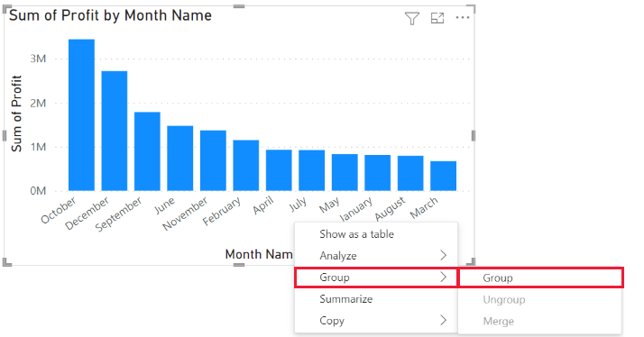Select the November bar
The height and width of the screenshot is (337, 644).
213,160
